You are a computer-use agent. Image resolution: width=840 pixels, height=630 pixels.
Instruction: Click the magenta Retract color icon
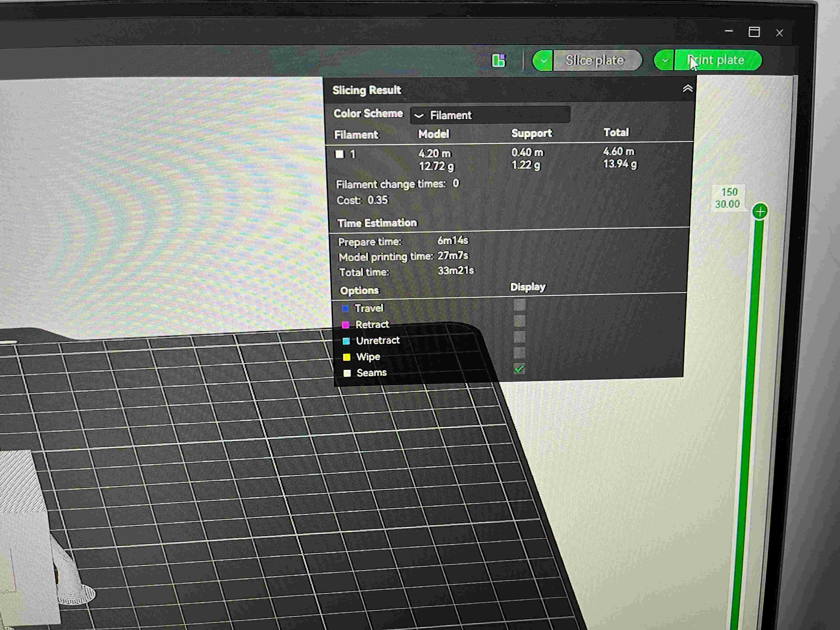point(346,325)
